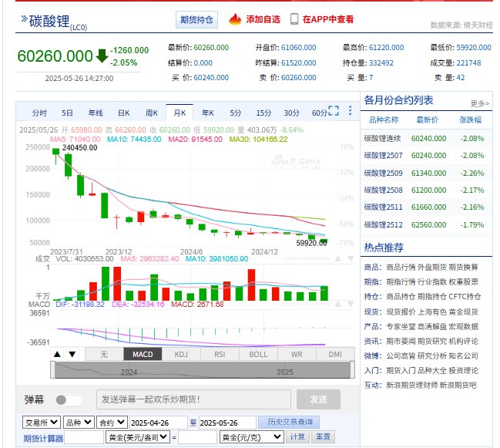
Task: Click the 在APP中查看 link
Action: point(328,19)
